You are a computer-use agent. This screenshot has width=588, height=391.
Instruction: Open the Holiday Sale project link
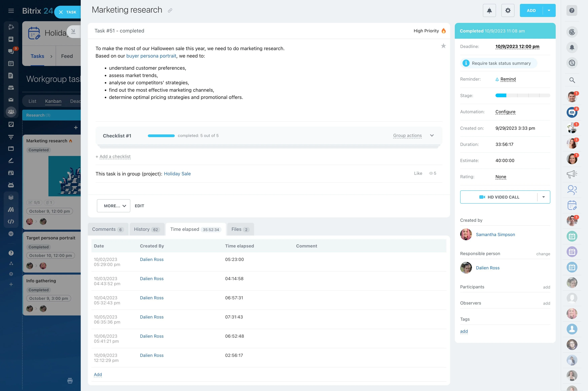click(177, 174)
